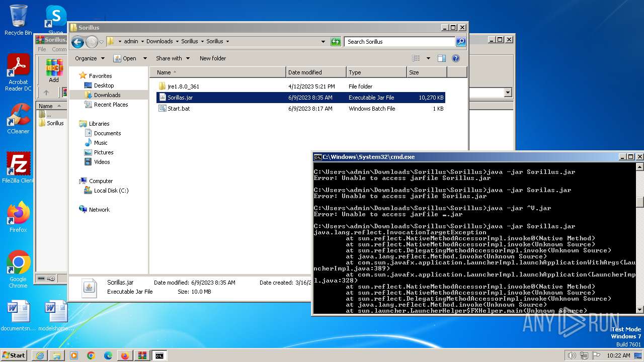Screen dimensions: 644x362
Task: Change the view with the views icon
Action: (x=416, y=58)
